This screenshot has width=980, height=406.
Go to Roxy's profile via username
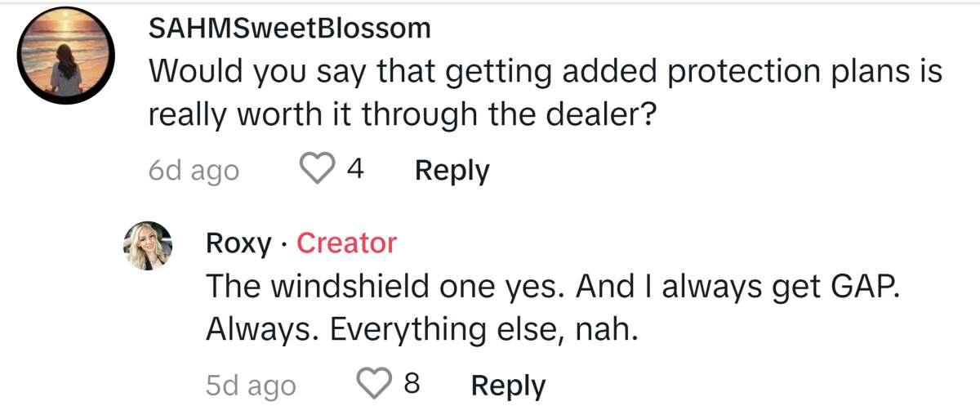(x=237, y=243)
